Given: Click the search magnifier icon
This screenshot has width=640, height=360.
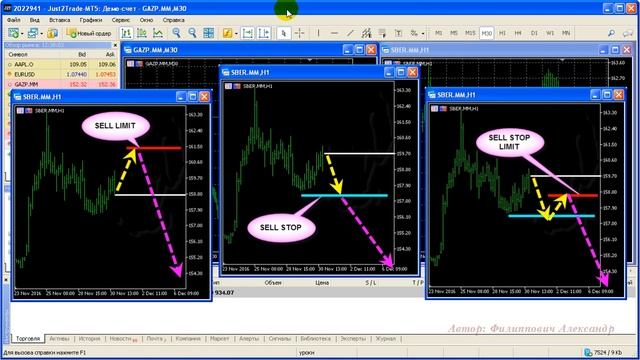Looking at the screenshot, I should (x=611, y=33).
